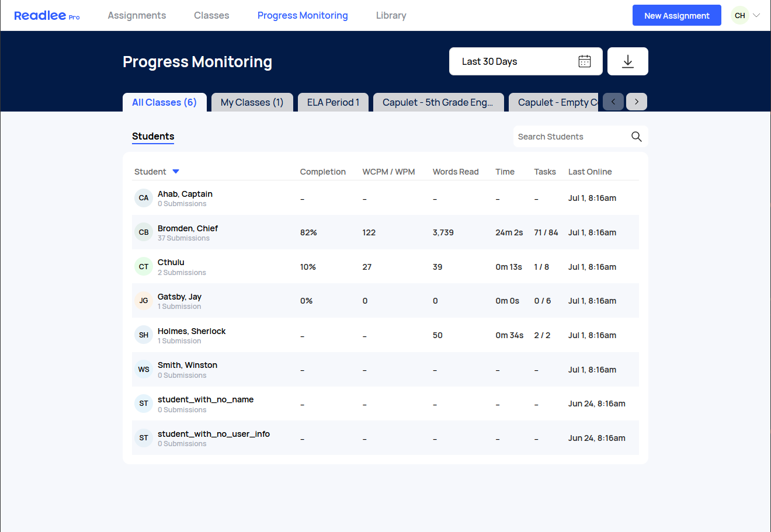Screen dimensions: 771x532
Task: Open student Gatsby, Jay
Action: [x=179, y=297]
